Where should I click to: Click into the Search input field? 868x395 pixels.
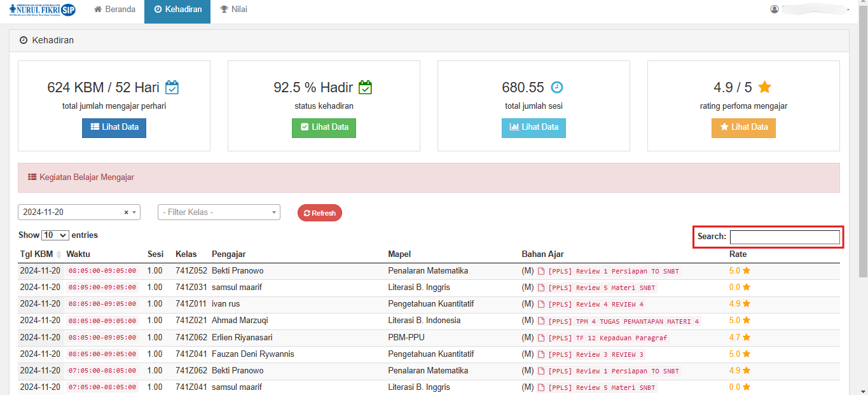[x=784, y=237]
